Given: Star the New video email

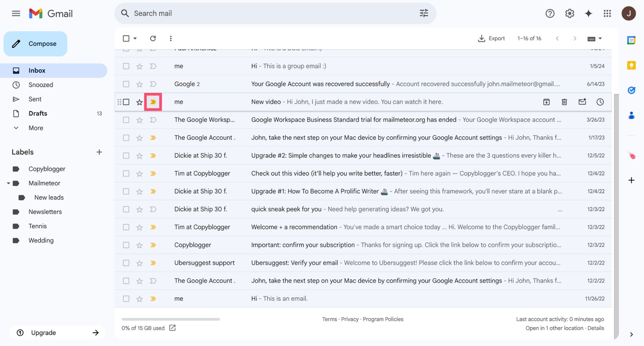Looking at the screenshot, I should 139,102.
